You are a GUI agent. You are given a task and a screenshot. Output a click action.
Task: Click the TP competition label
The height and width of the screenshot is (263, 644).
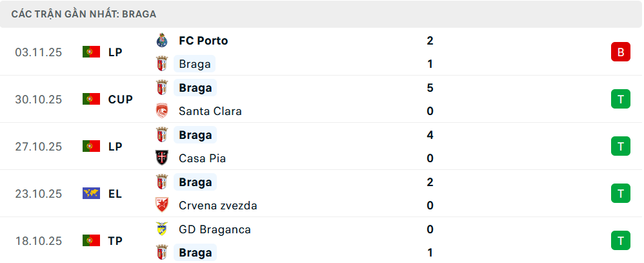116,241
